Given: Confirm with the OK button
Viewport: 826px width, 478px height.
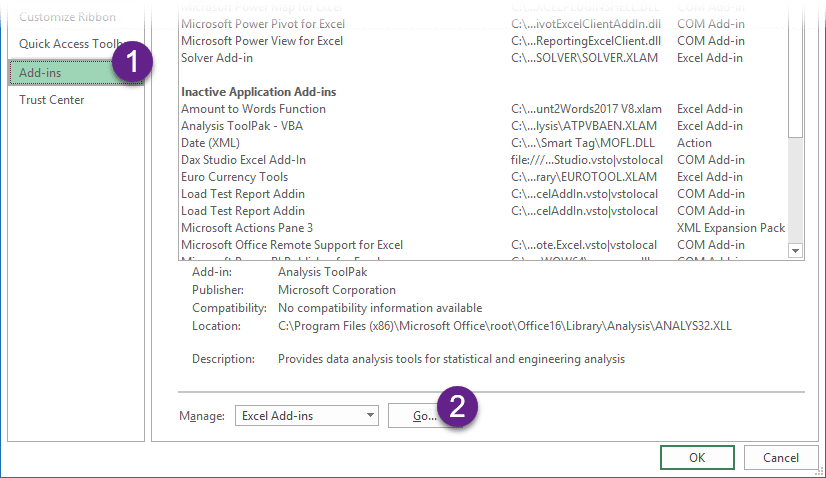Looking at the screenshot, I should pyautogui.click(x=697, y=457).
